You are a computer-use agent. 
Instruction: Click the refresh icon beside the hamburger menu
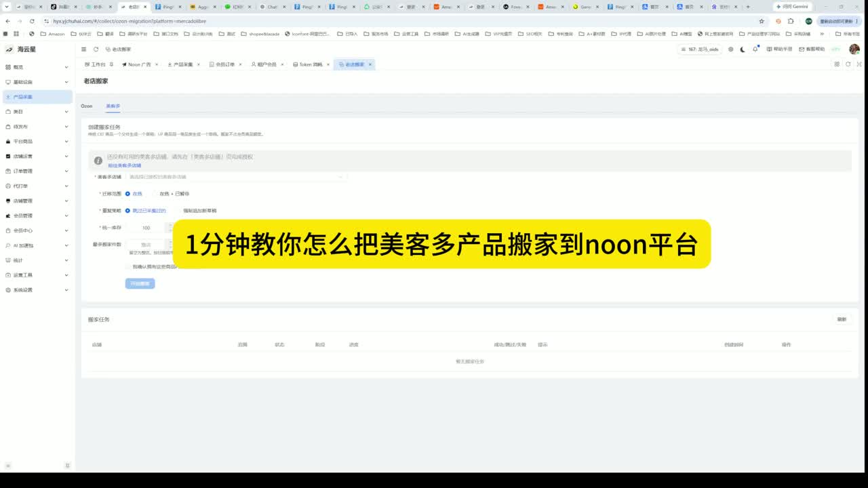(x=96, y=49)
